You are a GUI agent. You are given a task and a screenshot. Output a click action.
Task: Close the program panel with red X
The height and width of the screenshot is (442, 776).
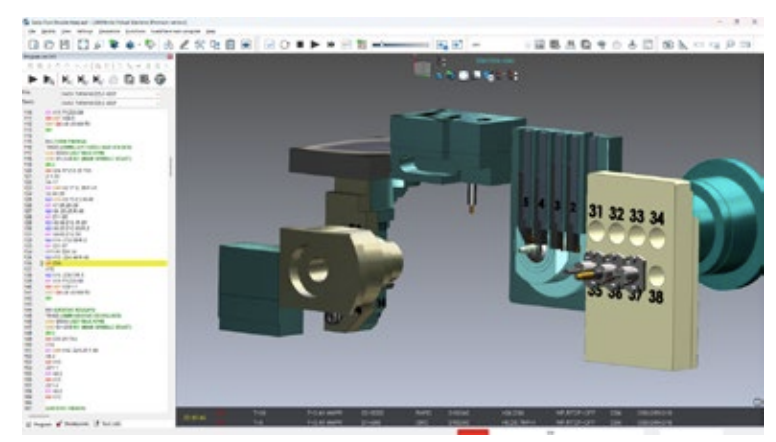tap(170, 57)
